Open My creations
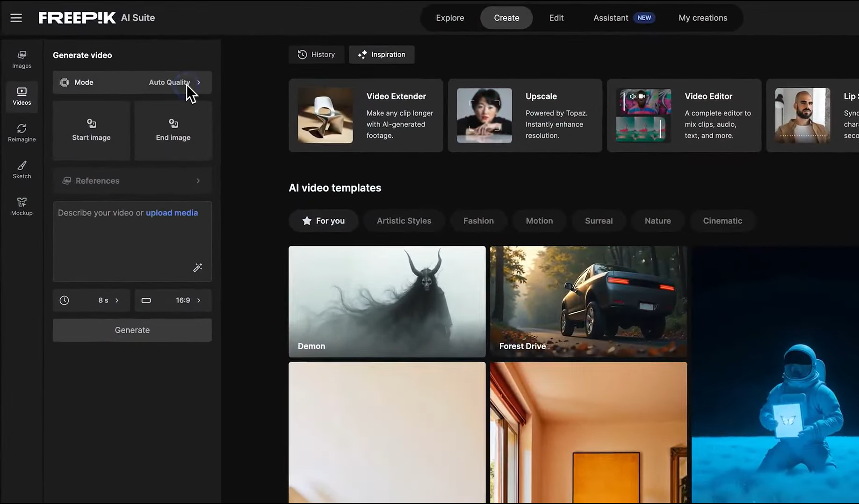 pos(703,17)
